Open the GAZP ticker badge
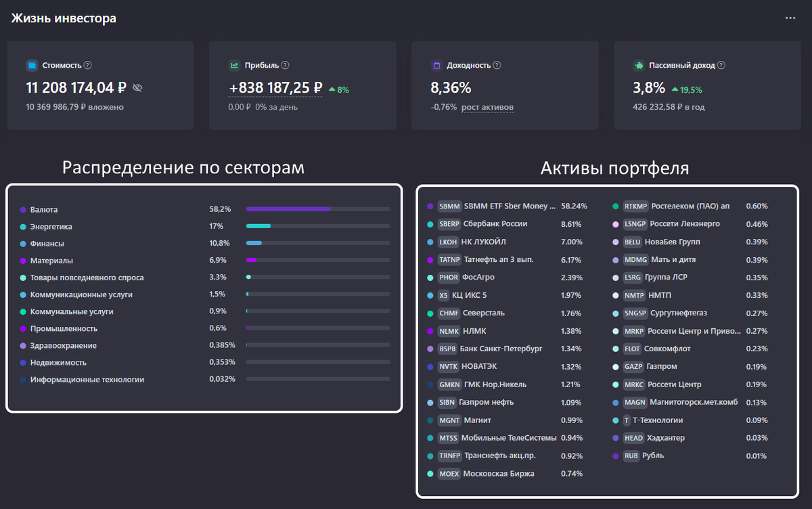 click(x=633, y=367)
